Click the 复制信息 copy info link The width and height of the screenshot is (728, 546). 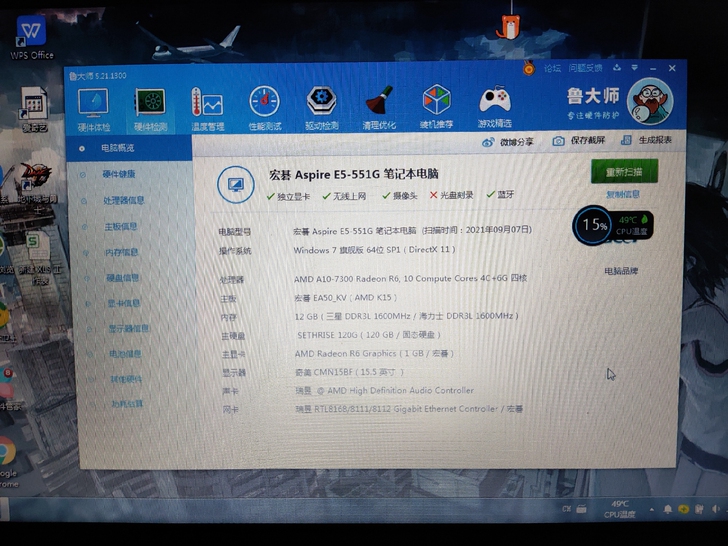coord(623,194)
